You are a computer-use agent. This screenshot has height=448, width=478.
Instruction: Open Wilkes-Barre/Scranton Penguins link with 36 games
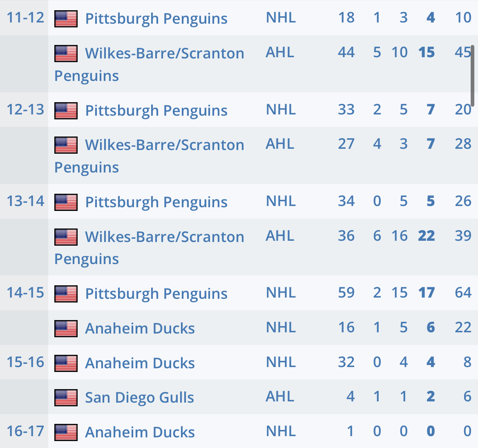click(x=164, y=237)
